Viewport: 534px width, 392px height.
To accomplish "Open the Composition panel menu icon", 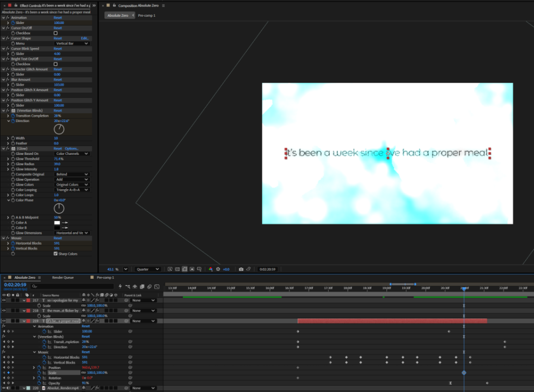I will coord(163,5).
